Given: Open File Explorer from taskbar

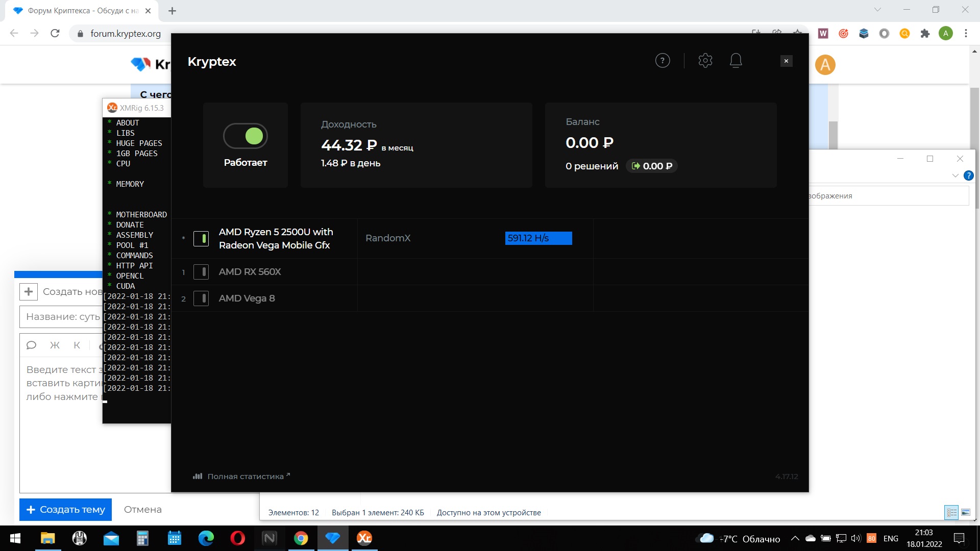Looking at the screenshot, I should (47, 538).
